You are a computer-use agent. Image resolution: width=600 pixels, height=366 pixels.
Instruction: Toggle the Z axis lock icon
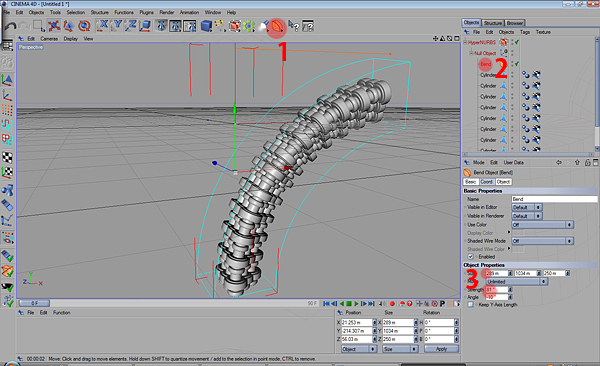point(130,26)
